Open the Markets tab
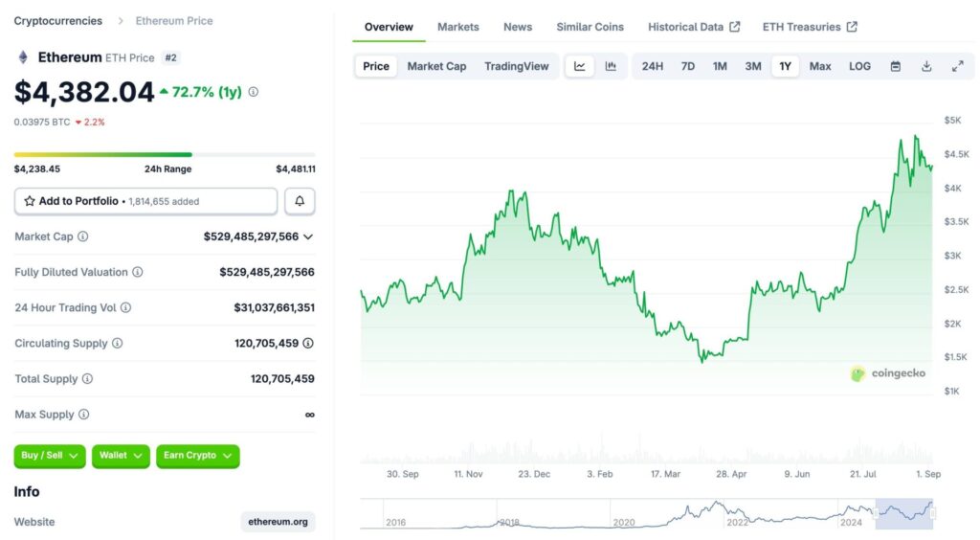 (457, 27)
